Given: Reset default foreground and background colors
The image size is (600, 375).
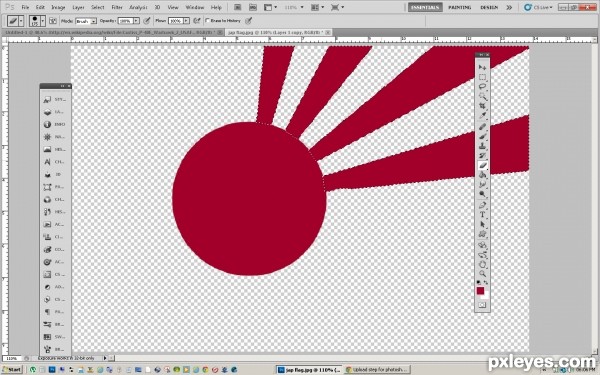Looking at the screenshot, I should coord(478,282).
